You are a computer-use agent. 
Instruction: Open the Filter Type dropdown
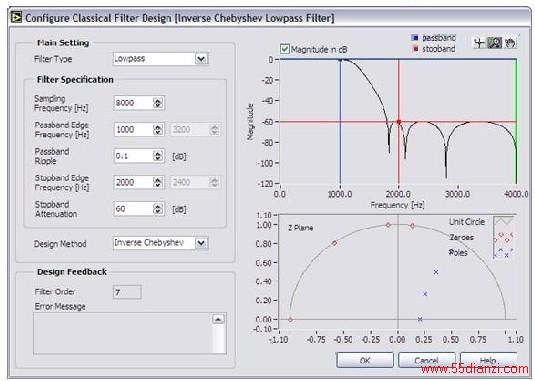[201, 59]
